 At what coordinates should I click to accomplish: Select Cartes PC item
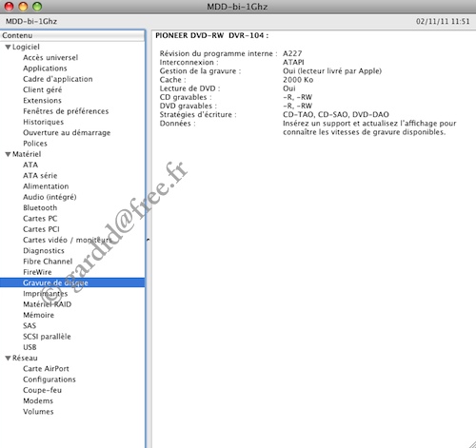(x=40, y=219)
